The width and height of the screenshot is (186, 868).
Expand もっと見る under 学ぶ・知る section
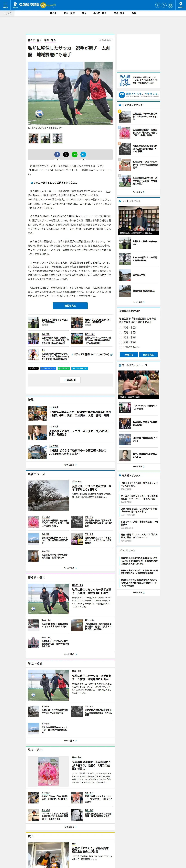click(x=70, y=741)
